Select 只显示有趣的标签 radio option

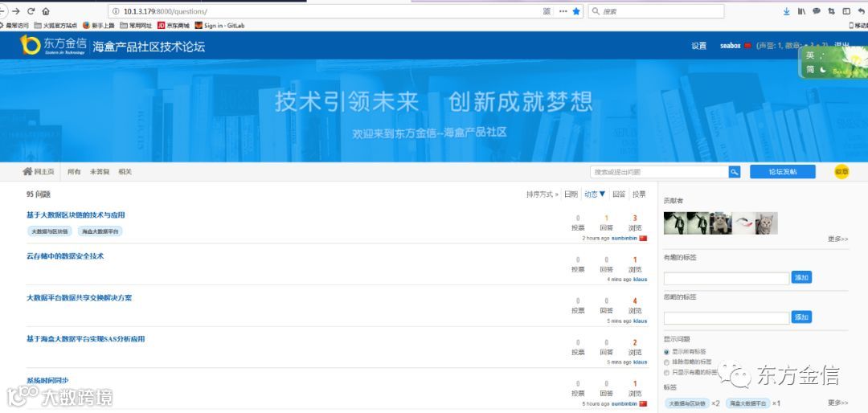pyautogui.click(x=666, y=372)
